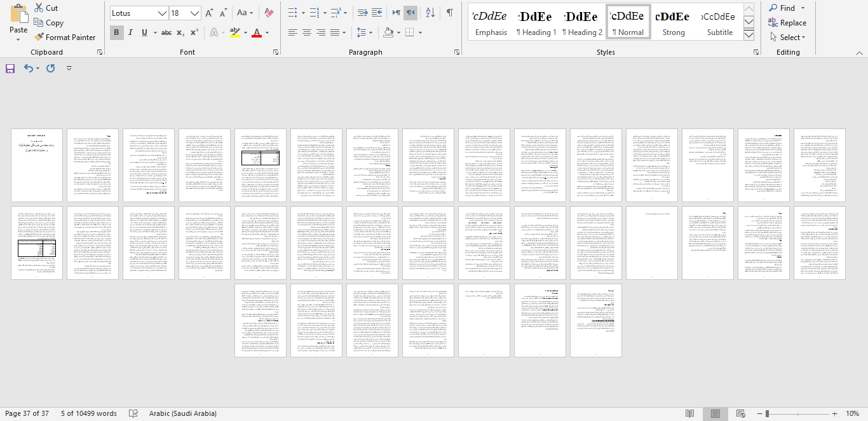Image resolution: width=868 pixels, height=421 pixels.
Task: Open line and paragraph spacing options
Action: pyautogui.click(x=362, y=32)
